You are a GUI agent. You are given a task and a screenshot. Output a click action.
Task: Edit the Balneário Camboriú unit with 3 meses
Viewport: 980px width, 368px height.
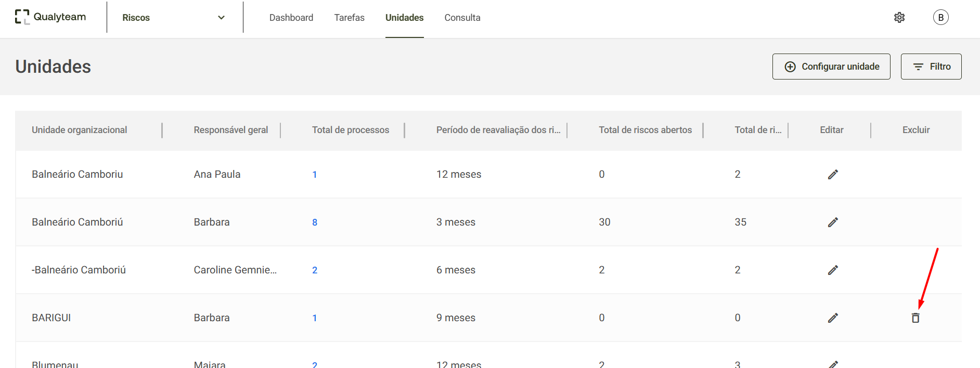(x=833, y=222)
